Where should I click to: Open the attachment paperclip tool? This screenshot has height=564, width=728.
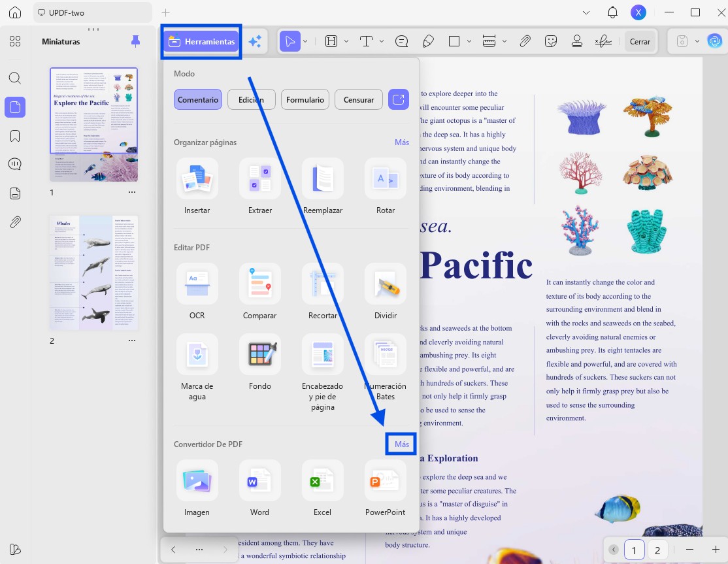click(x=525, y=41)
